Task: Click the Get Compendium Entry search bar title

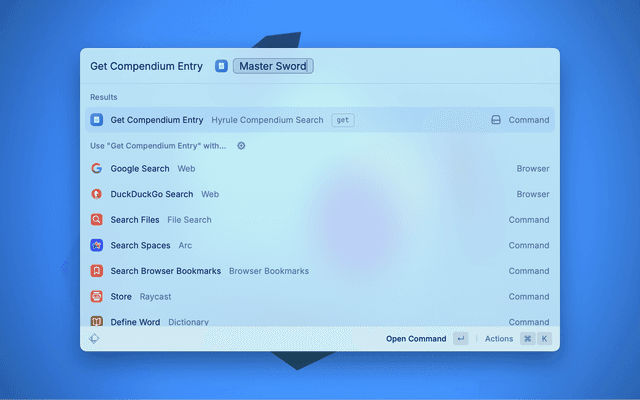Action: pos(147,66)
